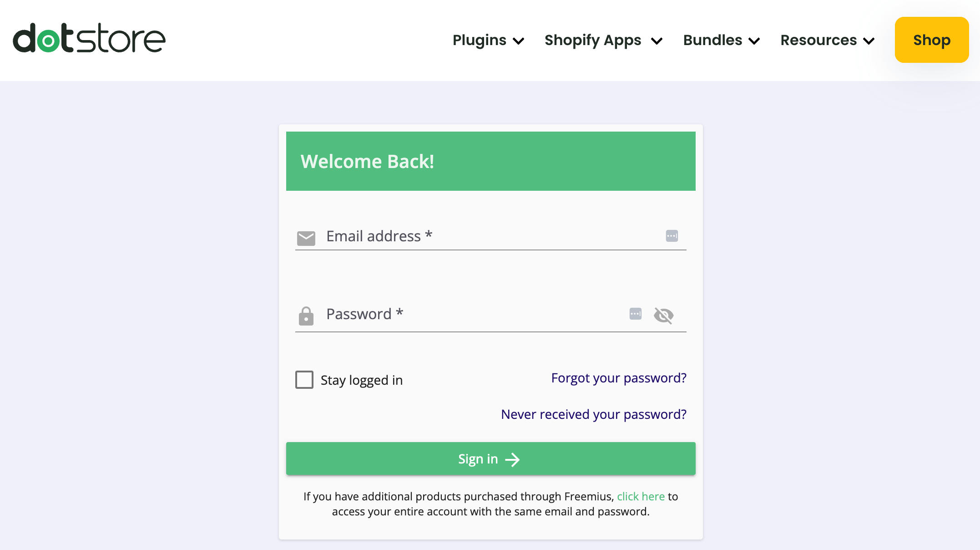Viewport: 980px width, 550px height.
Task: Click the Email address input field
Action: [x=478, y=236]
